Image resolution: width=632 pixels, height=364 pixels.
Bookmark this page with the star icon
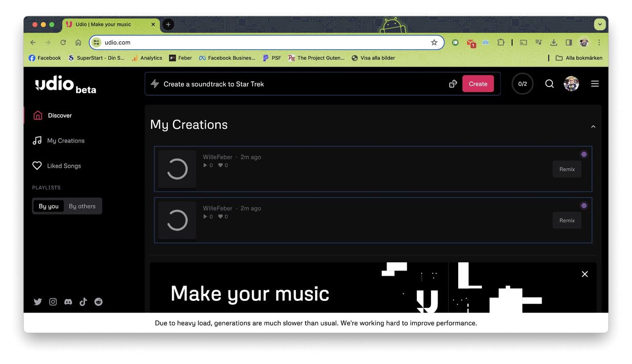click(x=434, y=42)
